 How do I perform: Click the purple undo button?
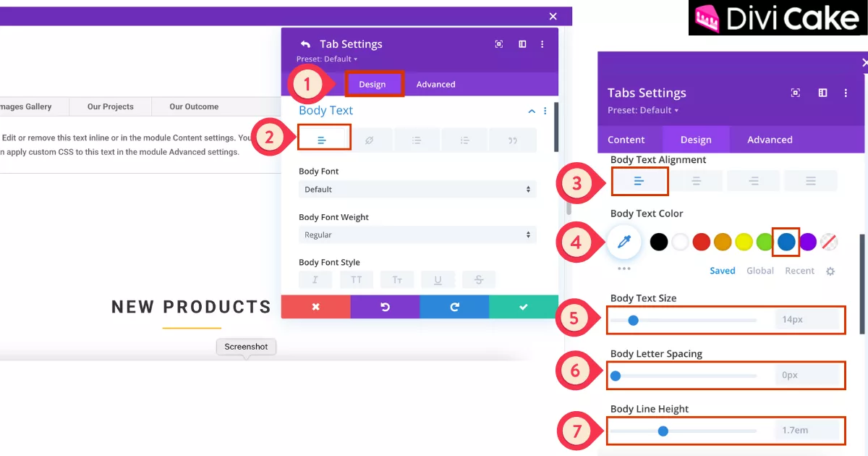(385, 307)
